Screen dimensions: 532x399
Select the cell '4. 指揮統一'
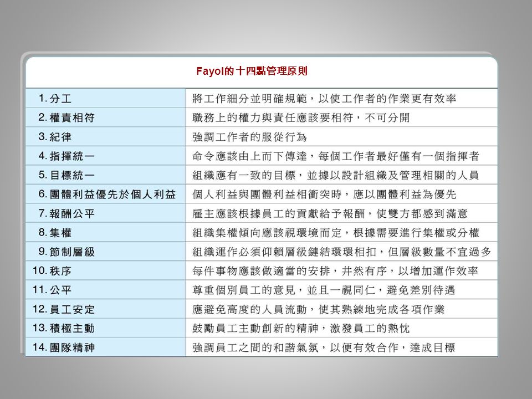pyautogui.click(x=105, y=156)
